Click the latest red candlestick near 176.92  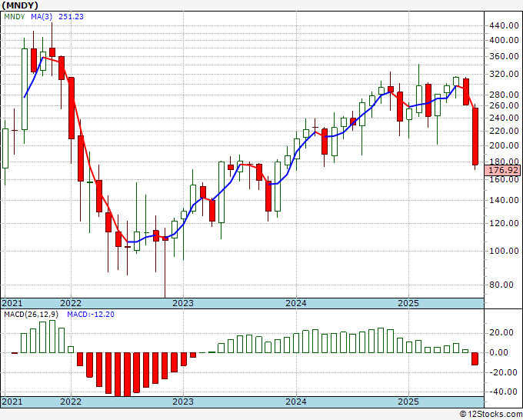pyautogui.click(x=475, y=136)
